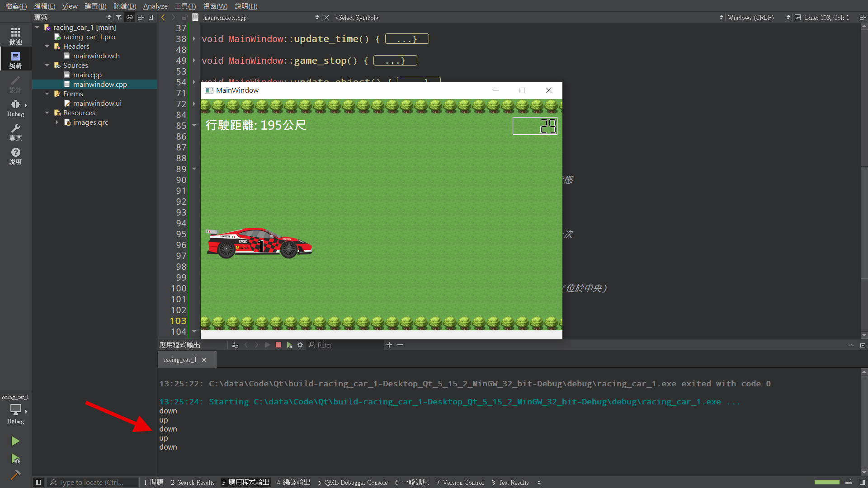Start debugging with the Run-Debug icon
This screenshot has width=868, height=488.
click(15, 459)
